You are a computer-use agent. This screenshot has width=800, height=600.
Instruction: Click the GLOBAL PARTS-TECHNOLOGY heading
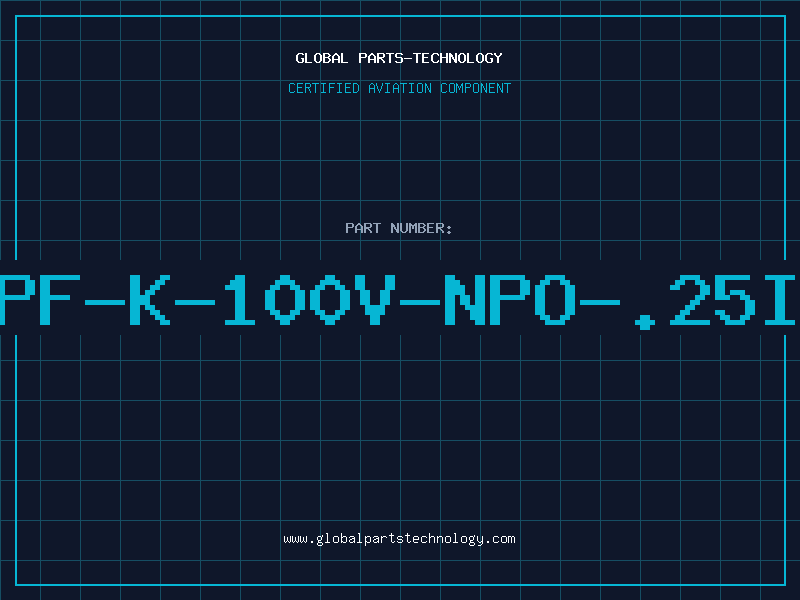399,58
